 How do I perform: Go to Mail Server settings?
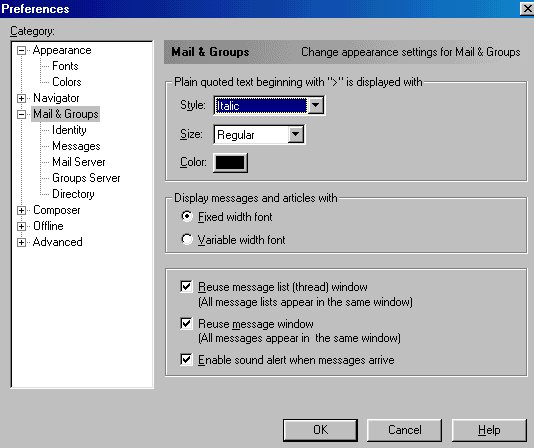pyautogui.click(x=79, y=162)
